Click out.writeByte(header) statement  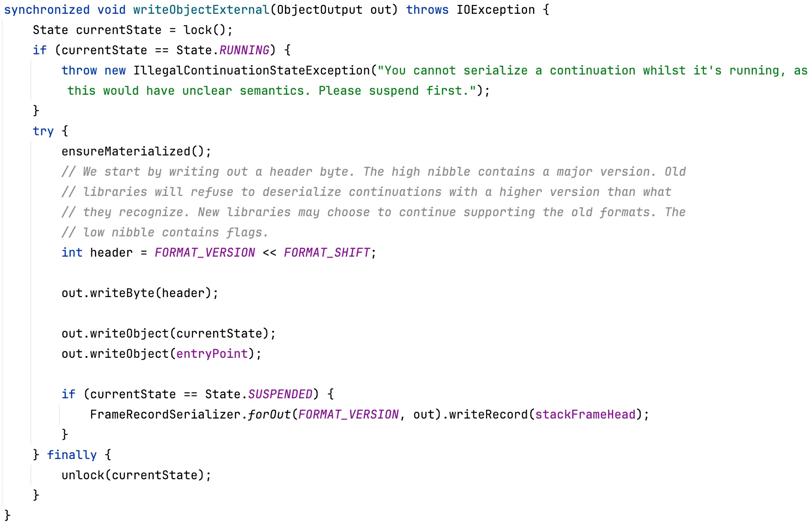(x=140, y=293)
